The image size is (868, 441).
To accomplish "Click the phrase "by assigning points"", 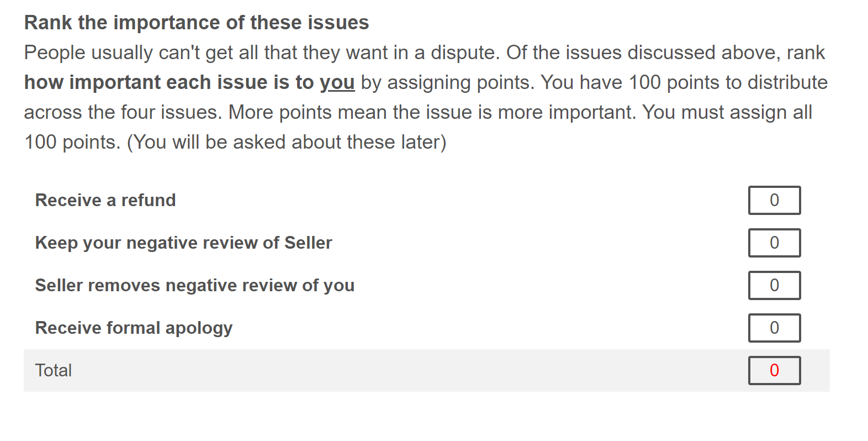I will (x=447, y=82).
